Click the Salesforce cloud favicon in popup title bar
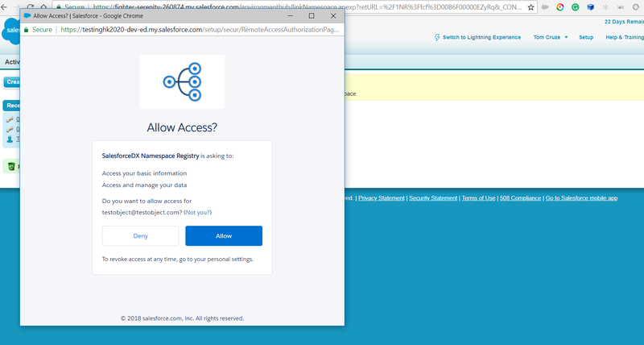The width and height of the screenshot is (644, 345). click(x=27, y=16)
